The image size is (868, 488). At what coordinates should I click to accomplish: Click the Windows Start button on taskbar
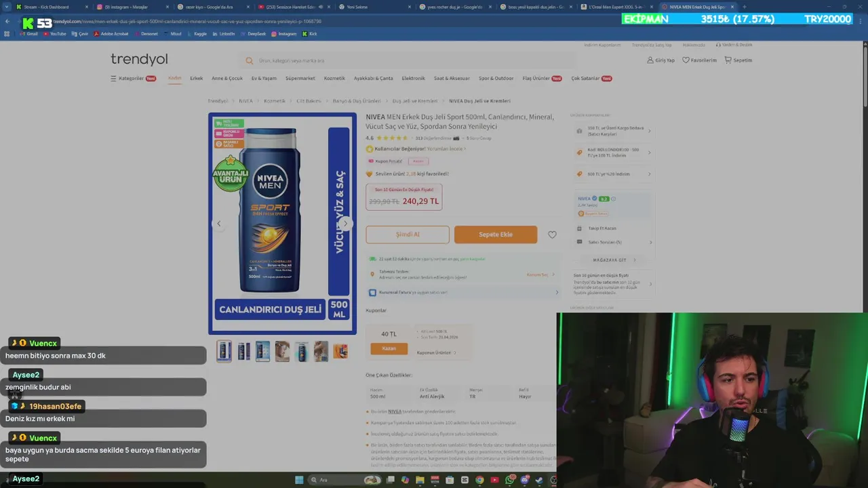[299, 480]
